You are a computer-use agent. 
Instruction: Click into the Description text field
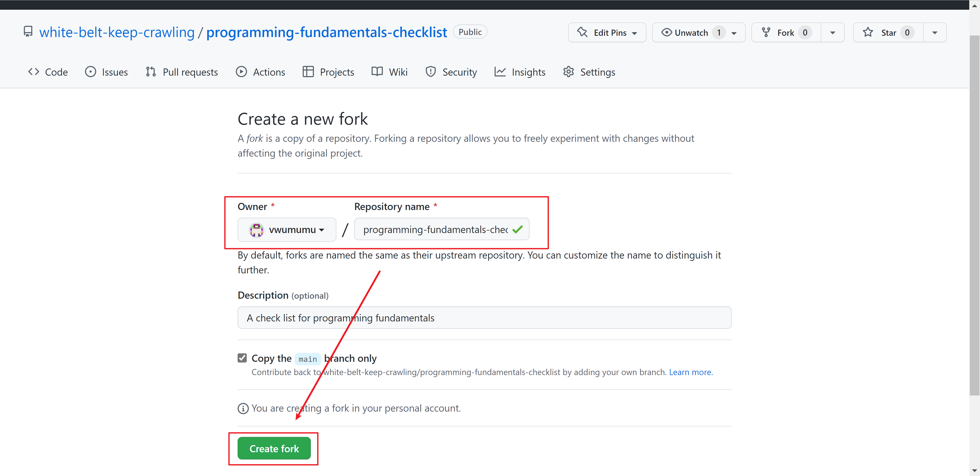(484, 318)
